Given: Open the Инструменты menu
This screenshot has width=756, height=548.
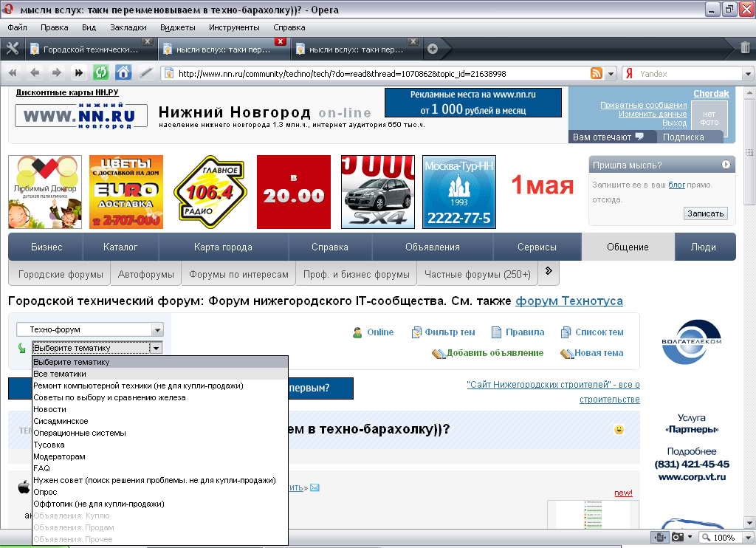Looking at the screenshot, I should tap(234, 27).
